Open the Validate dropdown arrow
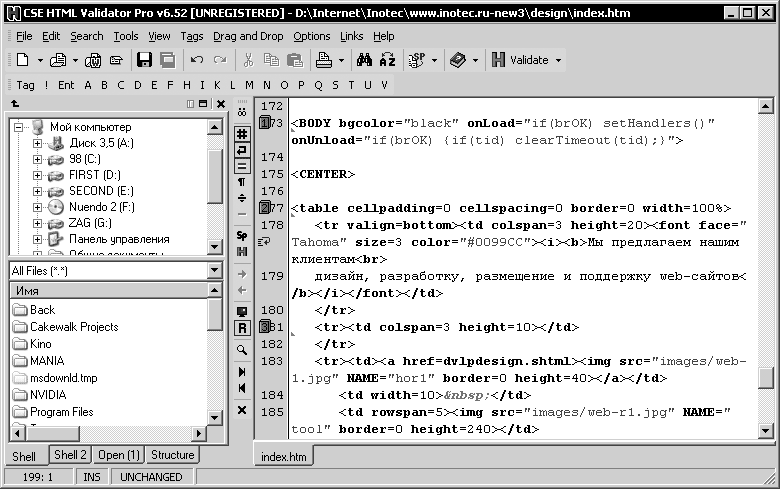The height and width of the screenshot is (489, 780). [558, 61]
